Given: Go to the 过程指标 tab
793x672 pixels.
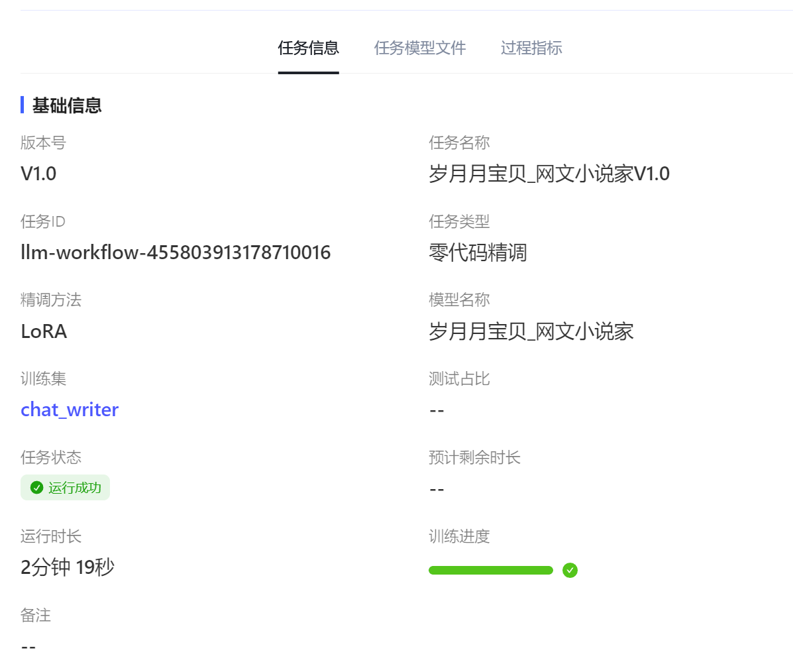Looking at the screenshot, I should tap(531, 48).
